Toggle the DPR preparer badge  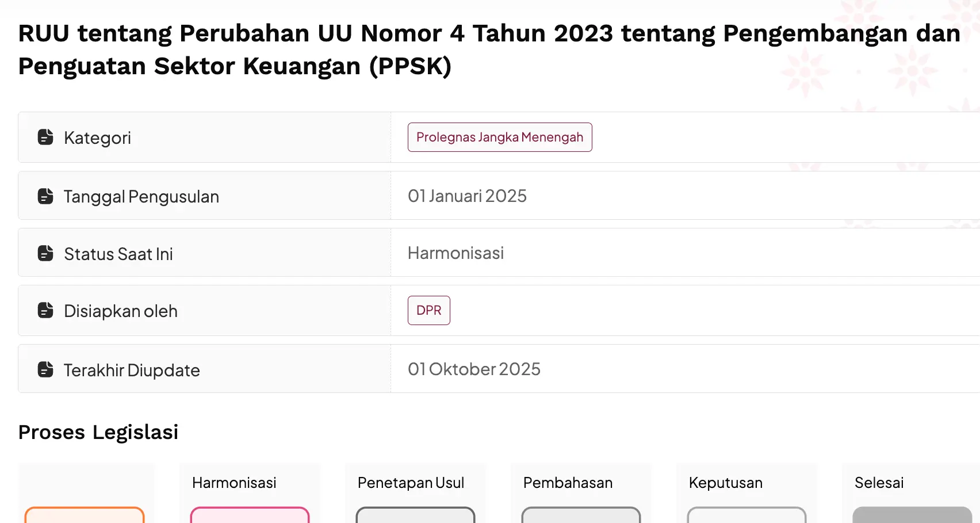pyautogui.click(x=428, y=311)
